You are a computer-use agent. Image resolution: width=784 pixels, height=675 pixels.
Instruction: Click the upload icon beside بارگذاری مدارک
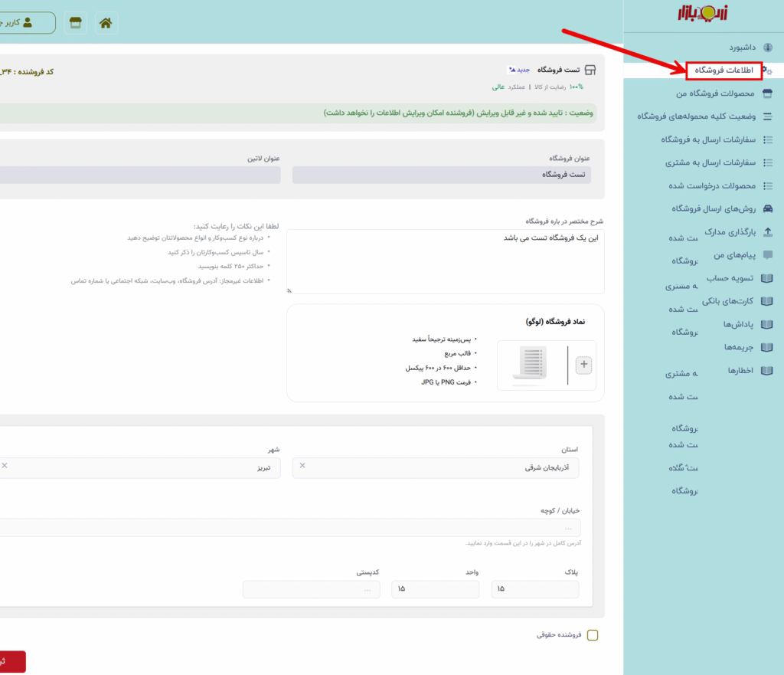click(768, 232)
